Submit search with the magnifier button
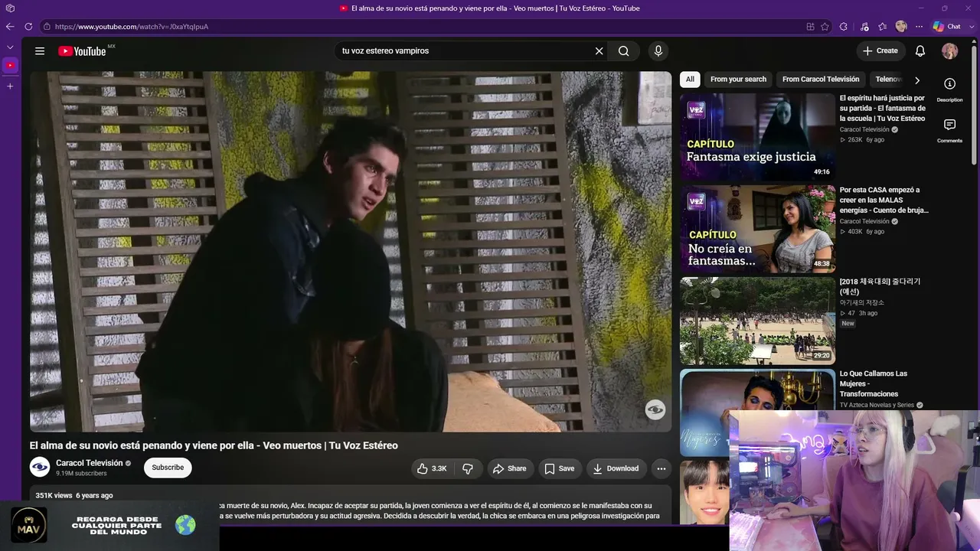The width and height of the screenshot is (980, 551). click(x=624, y=51)
